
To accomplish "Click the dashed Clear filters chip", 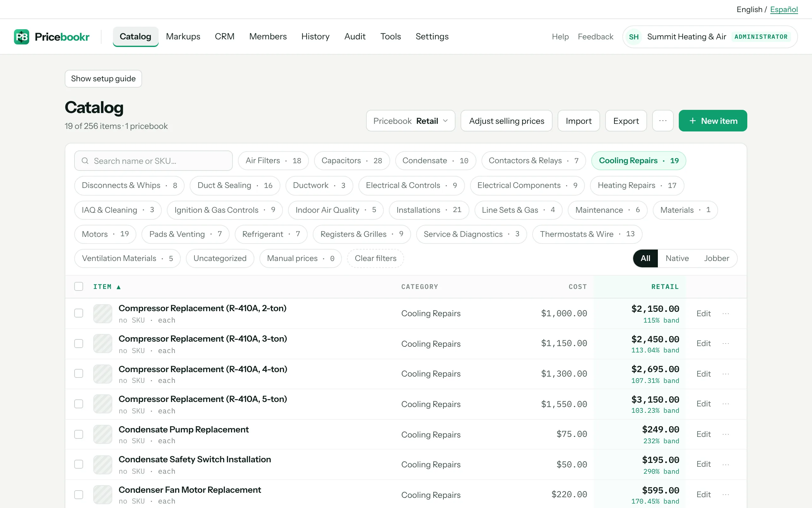I will 376,258.
